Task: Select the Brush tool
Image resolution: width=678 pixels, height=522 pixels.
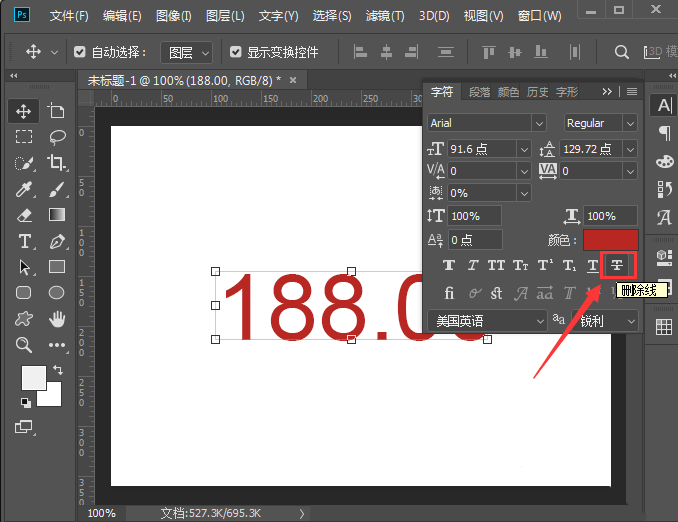Action: pos(57,189)
